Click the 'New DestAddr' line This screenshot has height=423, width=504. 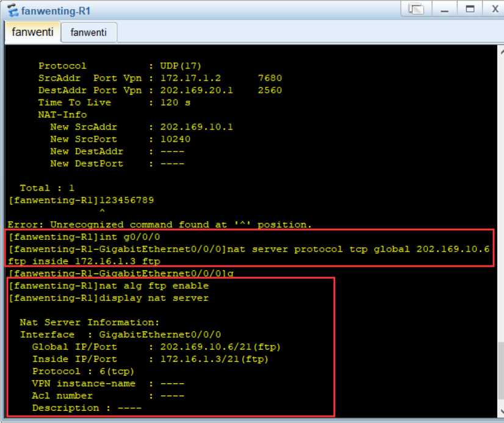[117, 151]
